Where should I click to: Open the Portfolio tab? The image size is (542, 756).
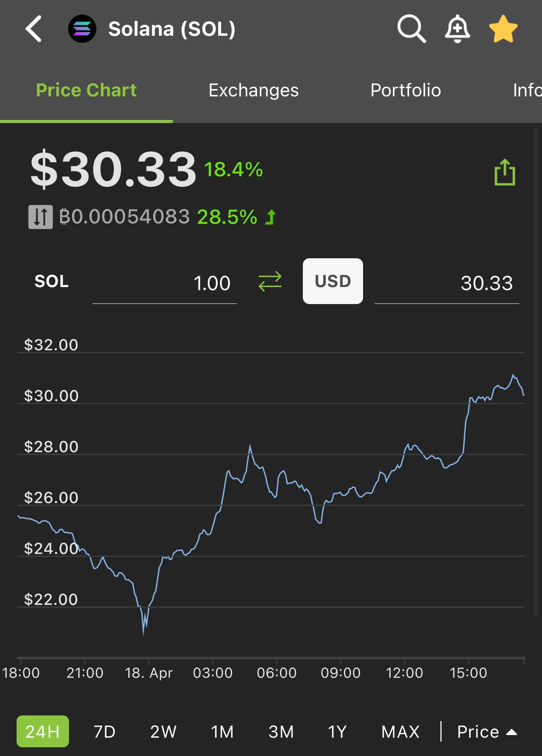(x=405, y=90)
